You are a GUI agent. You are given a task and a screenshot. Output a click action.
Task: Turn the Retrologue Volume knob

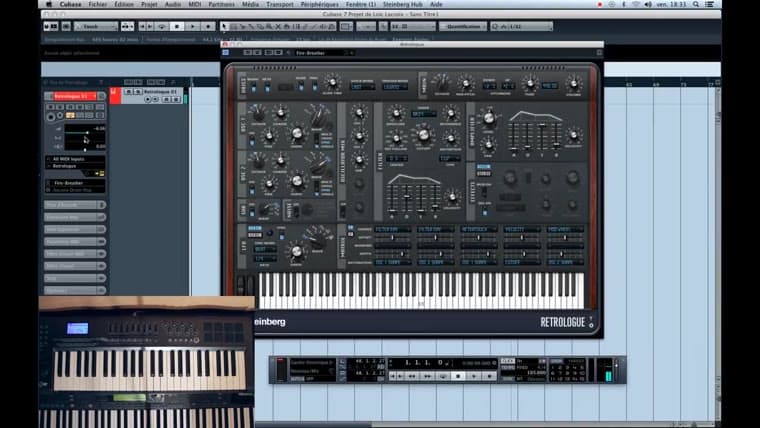(x=573, y=84)
